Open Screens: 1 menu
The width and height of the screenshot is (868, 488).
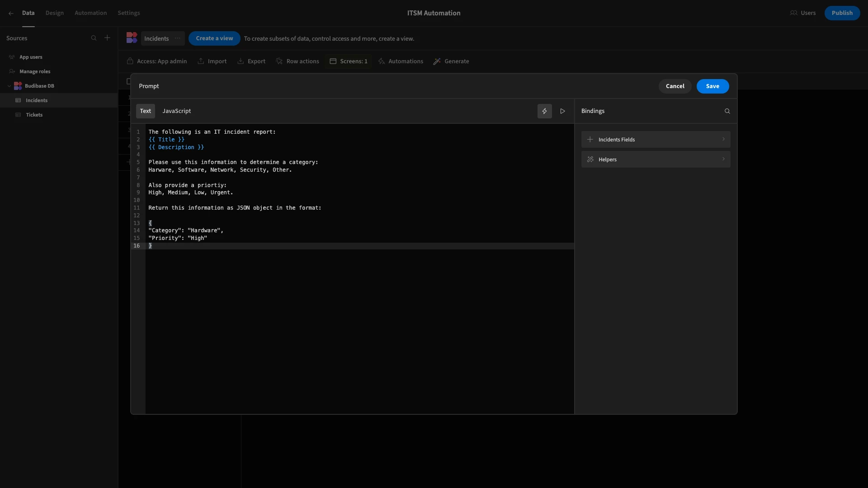click(349, 61)
